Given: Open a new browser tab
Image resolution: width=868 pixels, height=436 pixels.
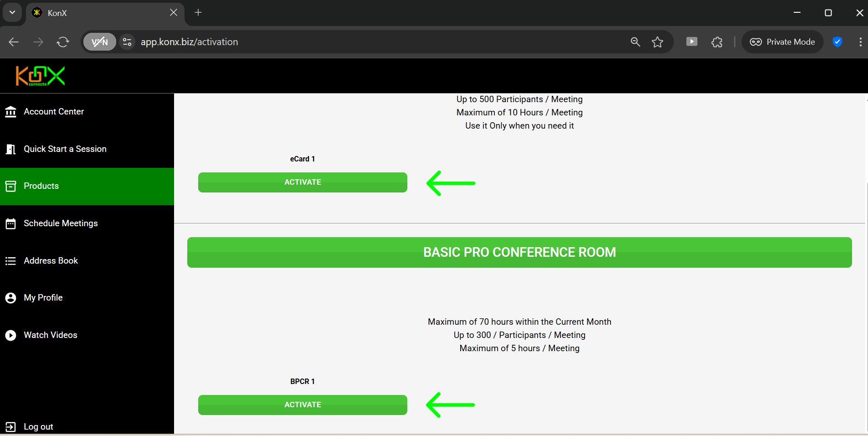Looking at the screenshot, I should coord(198,12).
